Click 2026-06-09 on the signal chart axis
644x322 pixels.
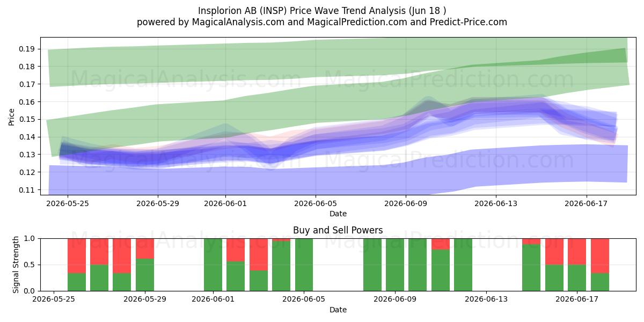click(x=395, y=299)
